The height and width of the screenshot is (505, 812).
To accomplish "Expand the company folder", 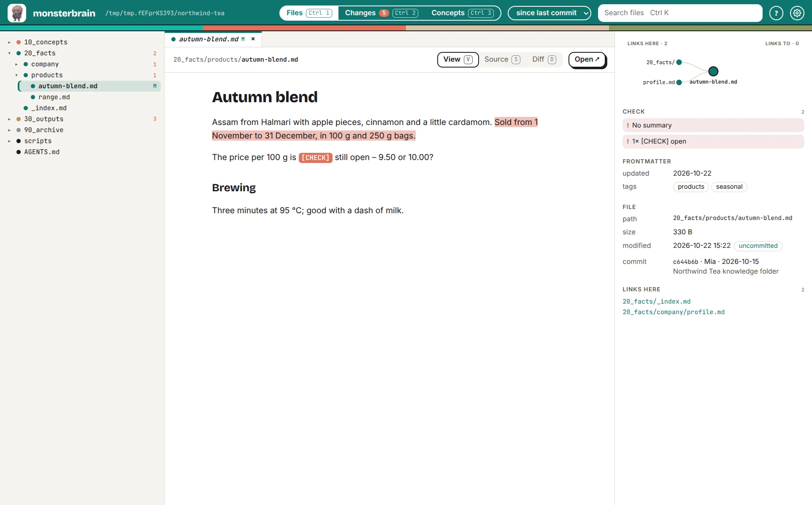I will (16, 64).
